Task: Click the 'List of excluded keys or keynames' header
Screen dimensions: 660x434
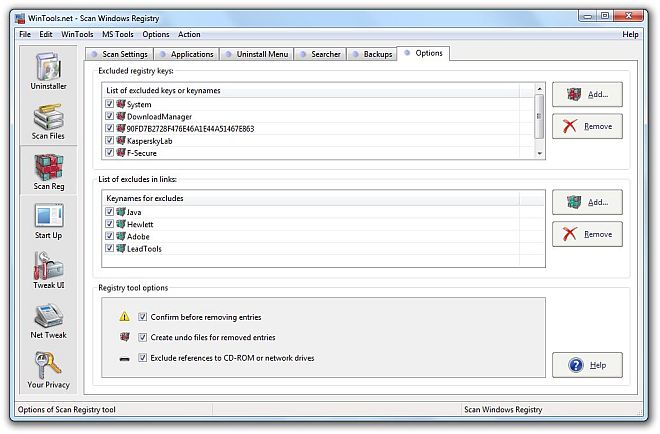Action: coord(311,91)
